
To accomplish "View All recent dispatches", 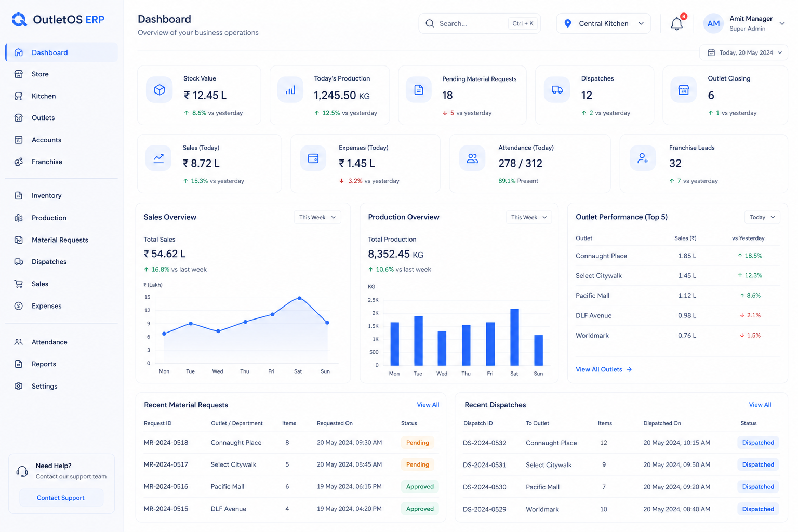I will point(760,405).
